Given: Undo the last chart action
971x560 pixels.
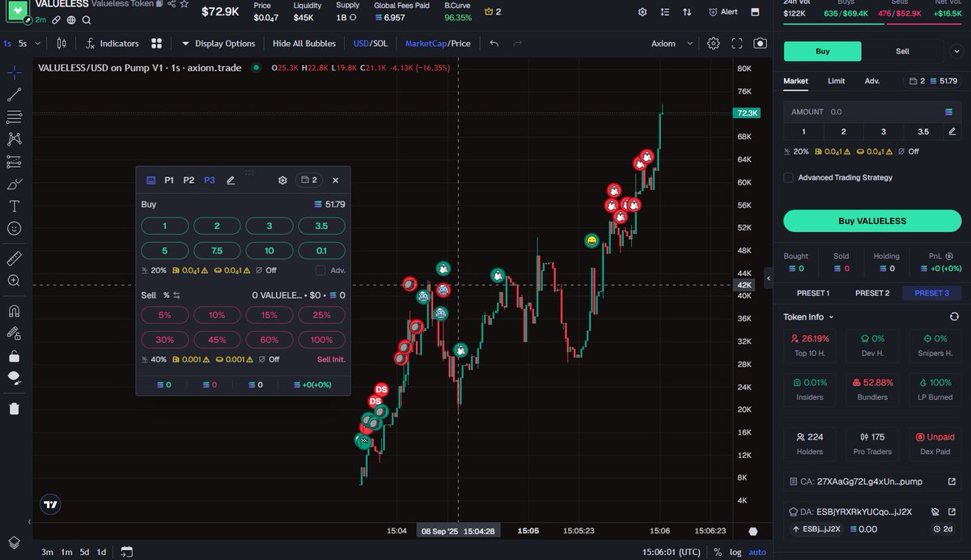Looking at the screenshot, I should click(x=494, y=44).
